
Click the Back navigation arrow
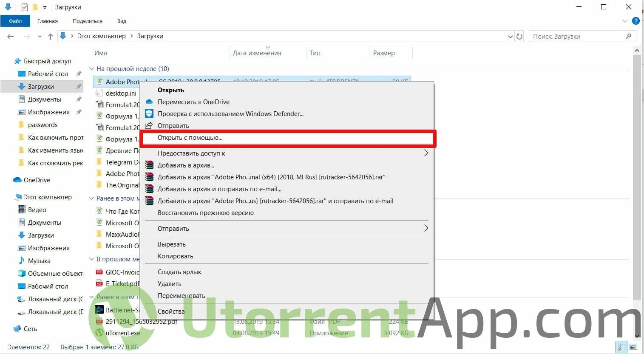11,37
